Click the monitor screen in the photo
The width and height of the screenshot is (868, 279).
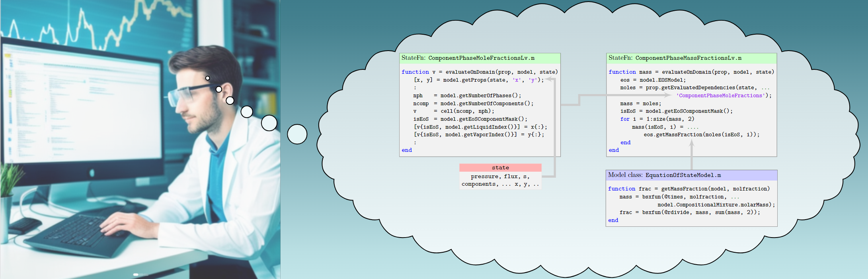80,108
